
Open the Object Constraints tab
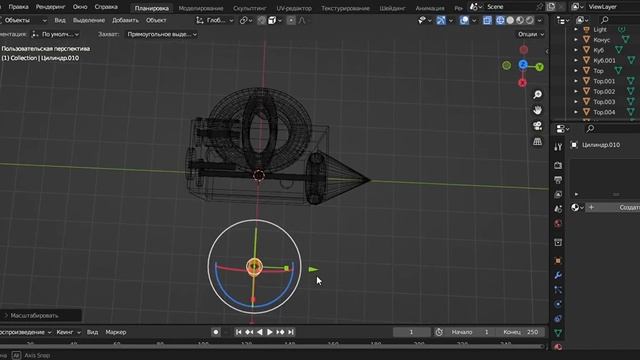coord(558,319)
